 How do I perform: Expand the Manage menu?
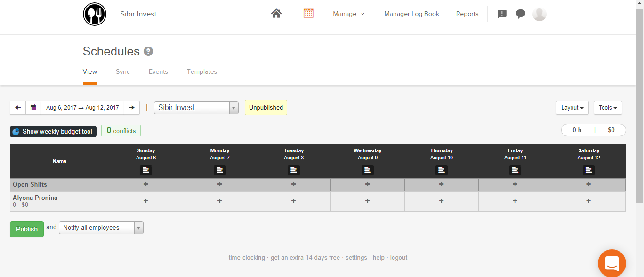tap(349, 14)
